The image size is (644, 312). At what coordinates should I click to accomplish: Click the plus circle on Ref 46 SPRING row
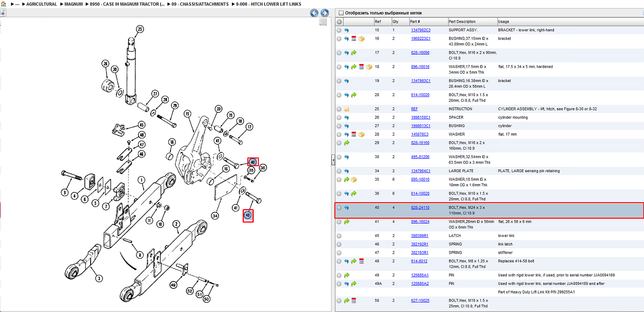click(x=339, y=244)
